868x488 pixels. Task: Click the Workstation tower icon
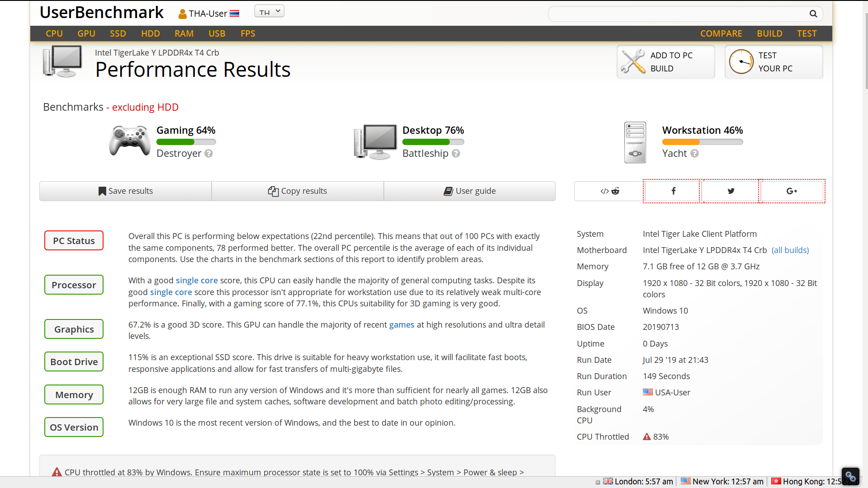pos(635,142)
